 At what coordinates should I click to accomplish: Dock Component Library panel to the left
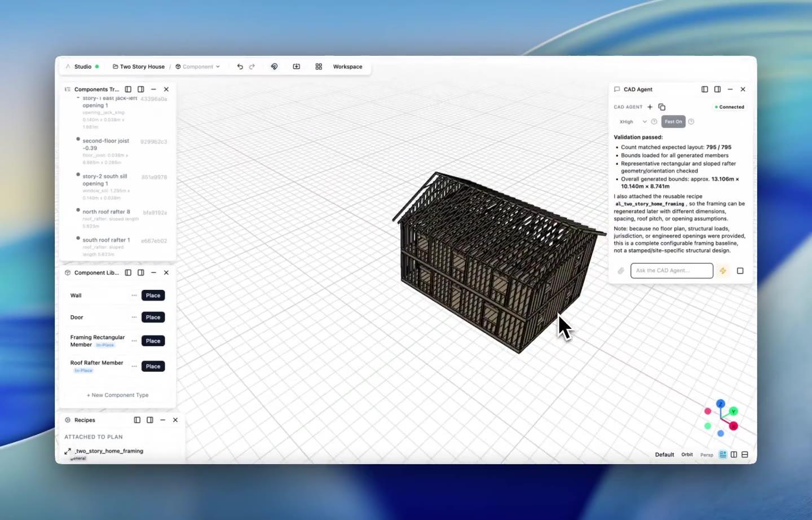pyautogui.click(x=128, y=272)
